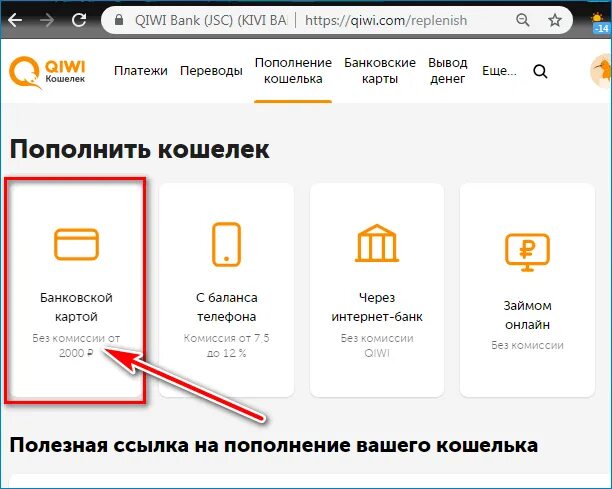Click the Пополнить кошелек heading
Screen dimensions: 612x489
tap(139, 149)
